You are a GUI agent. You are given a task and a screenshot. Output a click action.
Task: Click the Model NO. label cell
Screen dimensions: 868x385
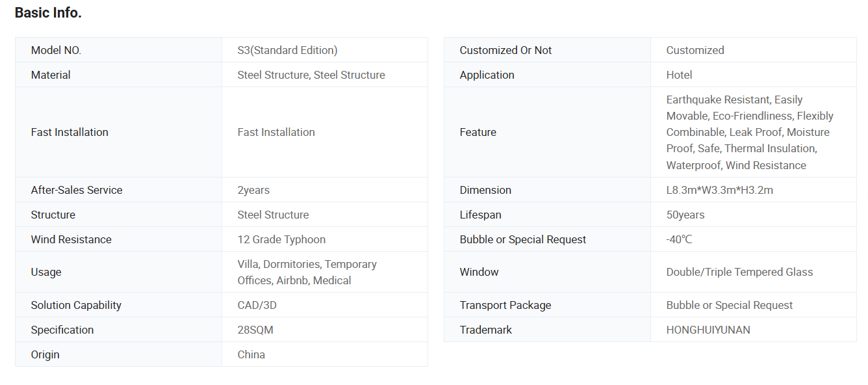118,50
